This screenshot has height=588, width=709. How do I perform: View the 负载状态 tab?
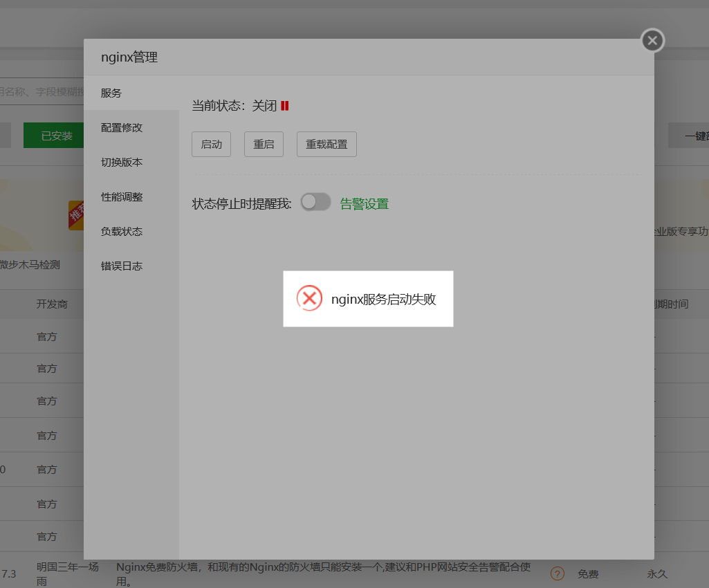click(122, 232)
